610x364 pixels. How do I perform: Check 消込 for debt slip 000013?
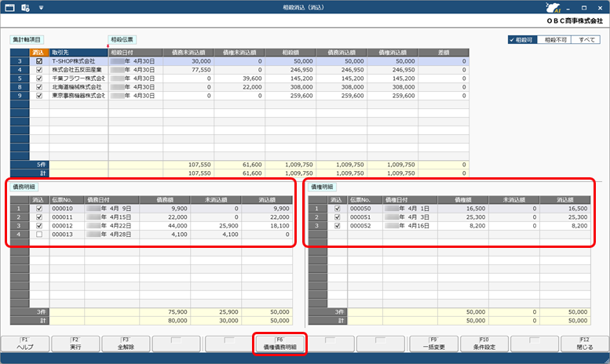click(x=39, y=234)
